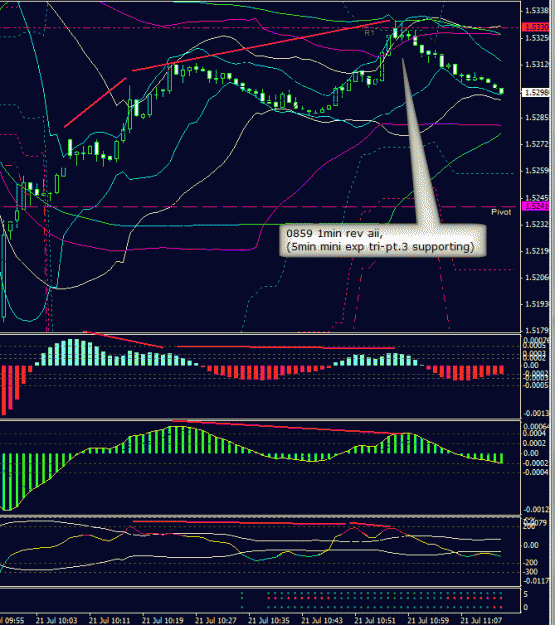Click time axis label 21 Jul 10:27
This screenshot has height=625, width=555.
click(216, 621)
